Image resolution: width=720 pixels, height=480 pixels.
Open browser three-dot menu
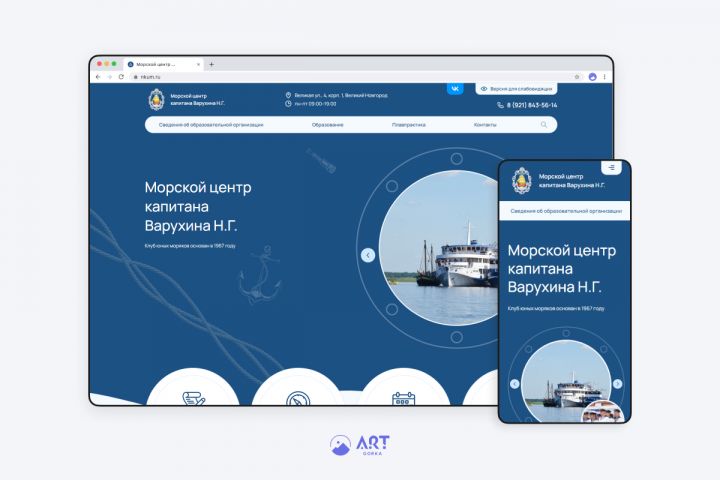604,77
